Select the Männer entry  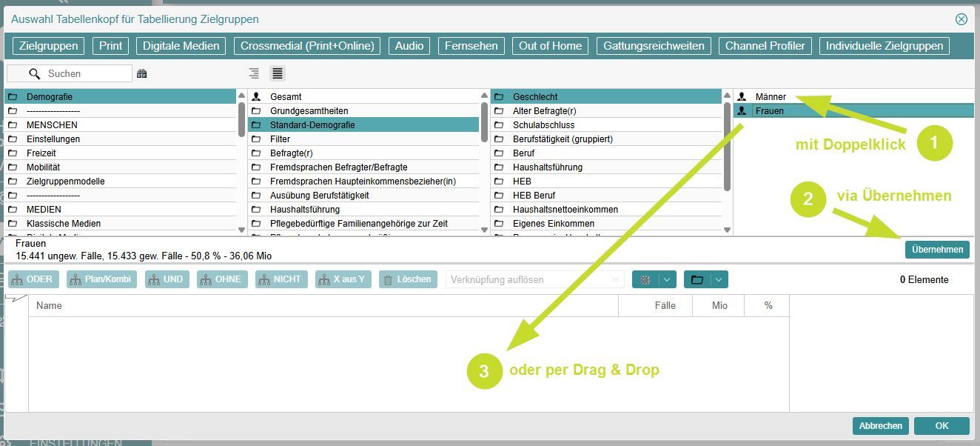[771, 96]
